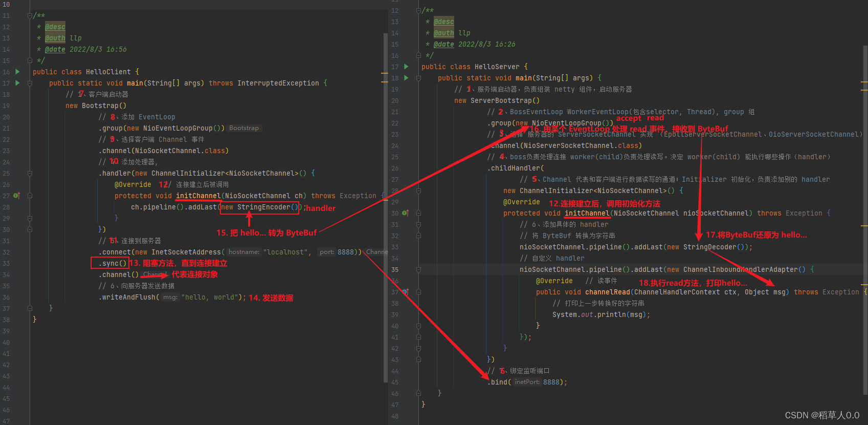Run HelloServer main method via gutter arrow
Viewport: 868px width, 425px height.
pos(406,78)
